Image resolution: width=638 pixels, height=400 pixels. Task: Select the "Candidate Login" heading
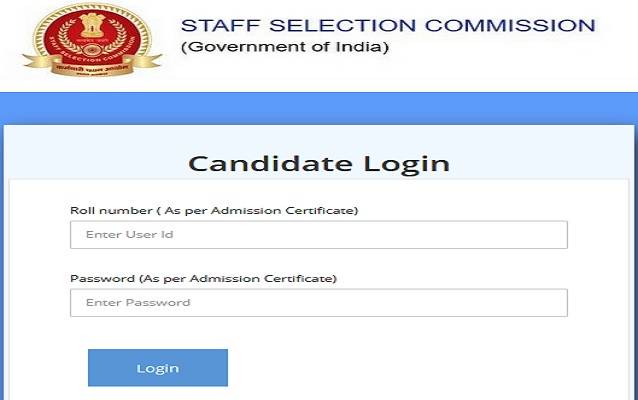click(319, 163)
